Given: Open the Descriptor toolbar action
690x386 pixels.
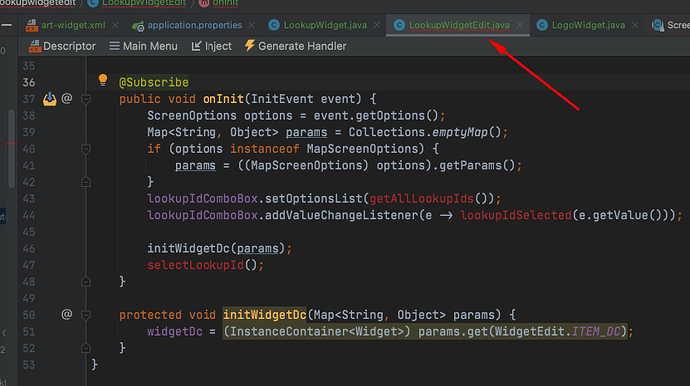Looking at the screenshot, I should (62, 46).
